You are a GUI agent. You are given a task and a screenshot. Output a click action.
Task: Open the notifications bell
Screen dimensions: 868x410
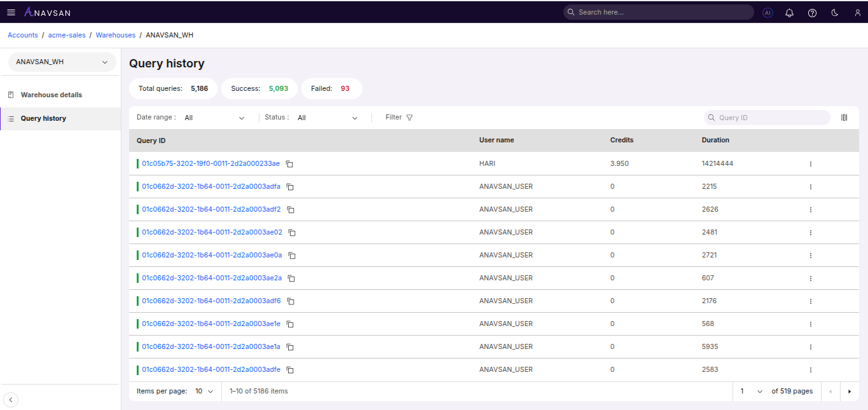click(x=790, y=12)
